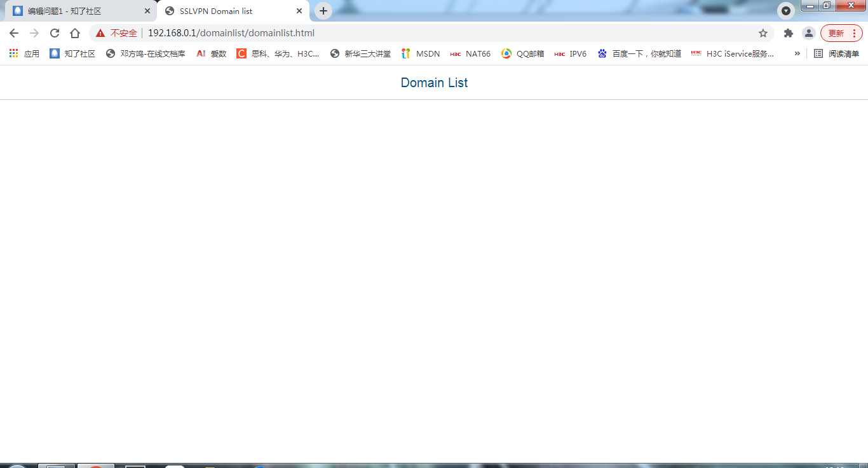Reload the Domain List page
868x468 pixels.
click(x=55, y=33)
